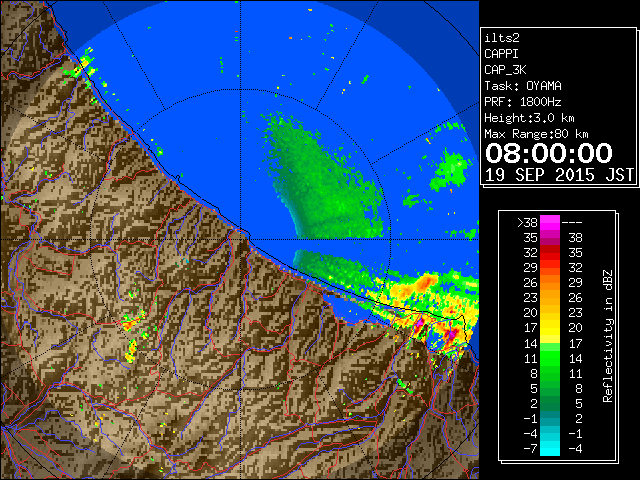Pick the bright green 11–14 legend band
Viewport: 640px width, 480px height.
tap(550, 358)
